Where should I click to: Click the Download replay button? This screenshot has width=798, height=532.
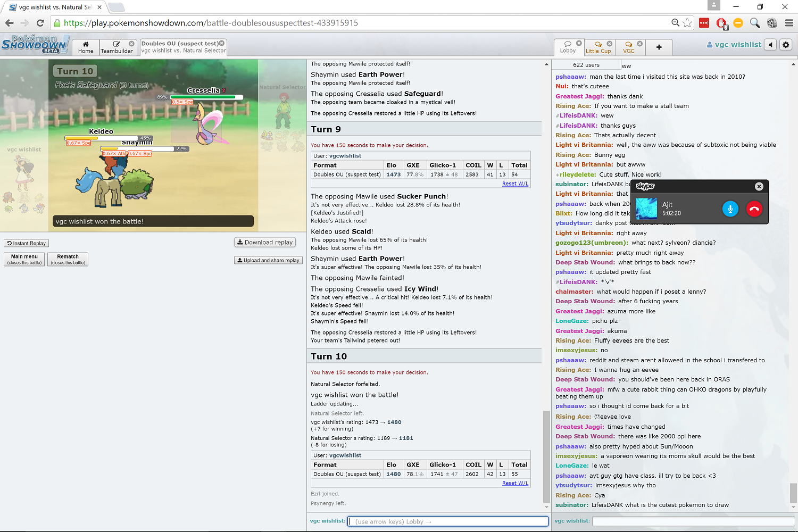[265, 242]
